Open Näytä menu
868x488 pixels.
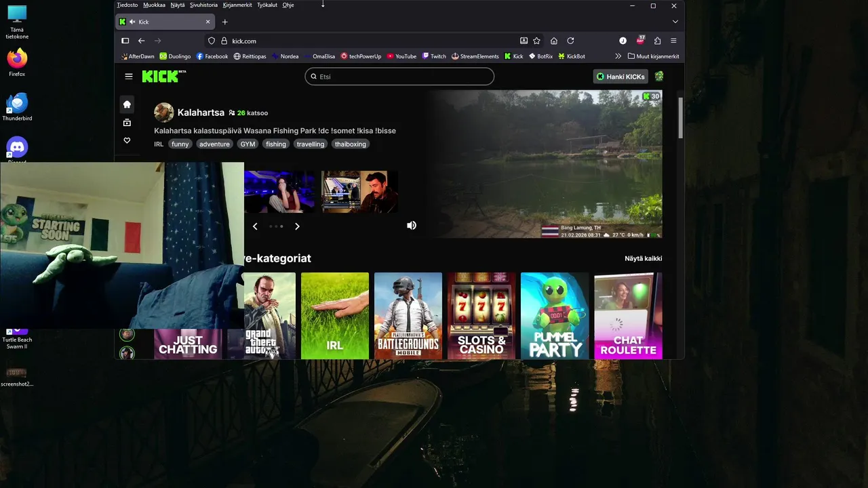(x=177, y=5)
